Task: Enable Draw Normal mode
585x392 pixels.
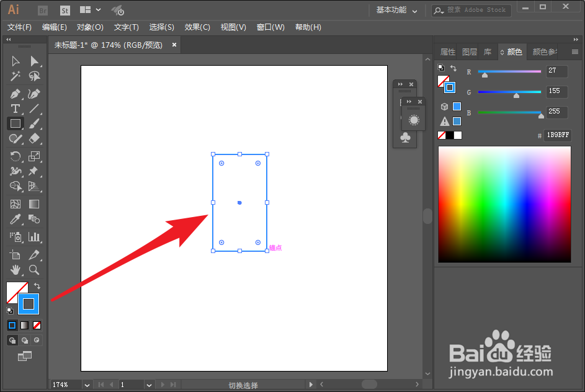Action: pos(12,340)
